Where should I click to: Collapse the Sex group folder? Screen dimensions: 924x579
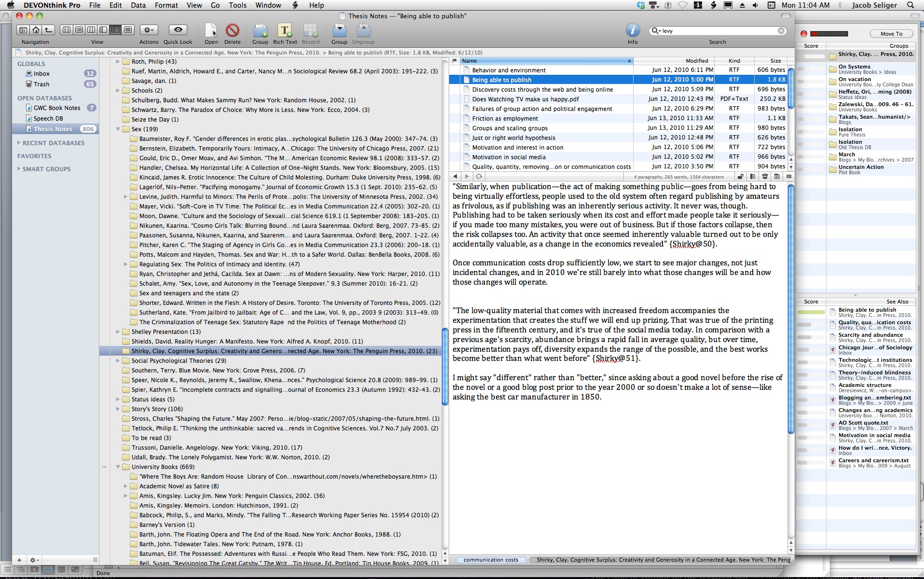point(118,129)
